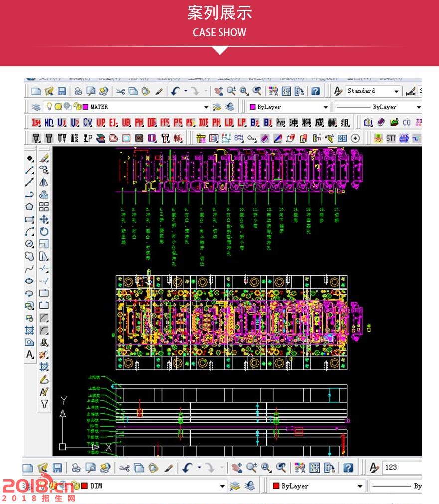The height and width of the screenshot is (504, 439).
Task: Click die layout plan view in canvas
Action: (231, 323)
